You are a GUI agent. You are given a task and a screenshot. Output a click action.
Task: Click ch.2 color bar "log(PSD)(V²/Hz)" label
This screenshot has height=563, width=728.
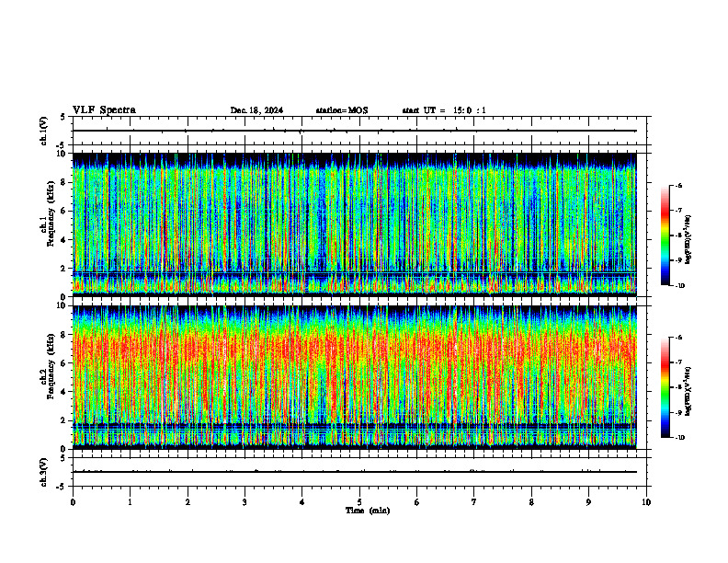(689, 392)
